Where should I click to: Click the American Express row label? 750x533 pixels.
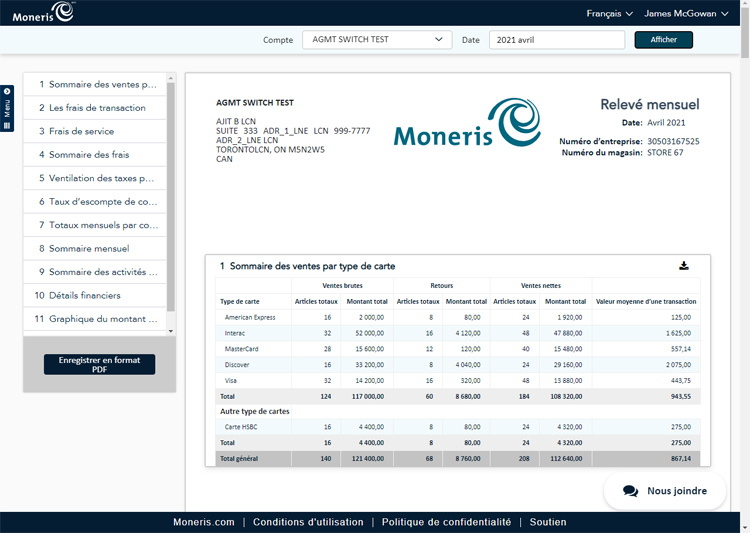250,317
